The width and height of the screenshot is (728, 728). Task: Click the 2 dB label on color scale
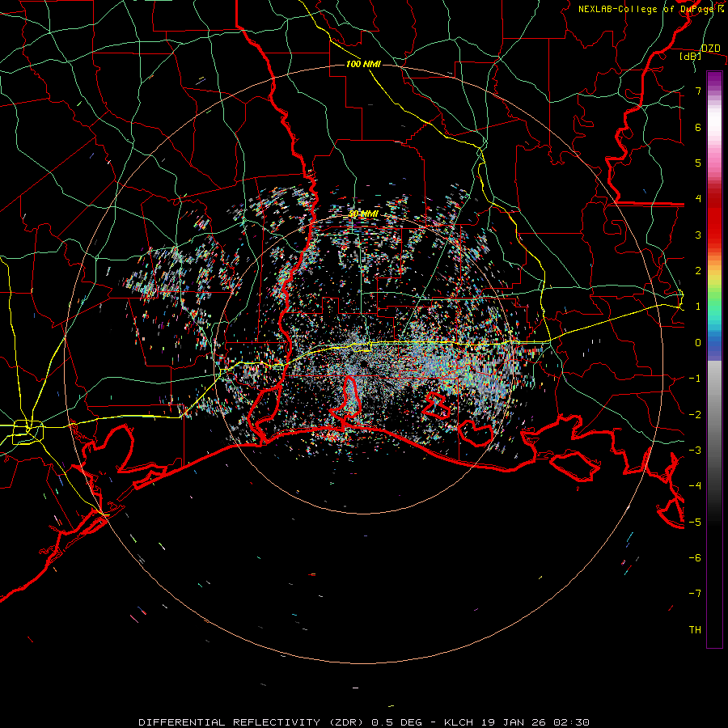click(x=698, y=271)
